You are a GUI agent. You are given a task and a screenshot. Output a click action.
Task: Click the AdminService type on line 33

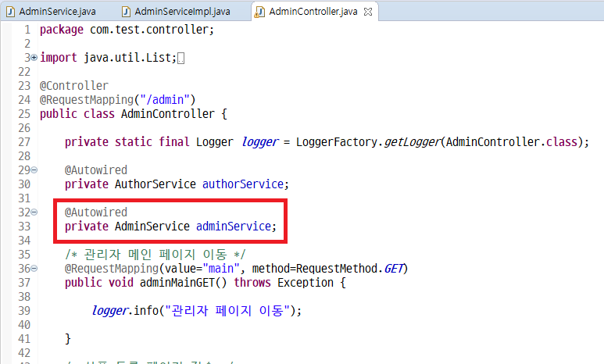[152, 227]
